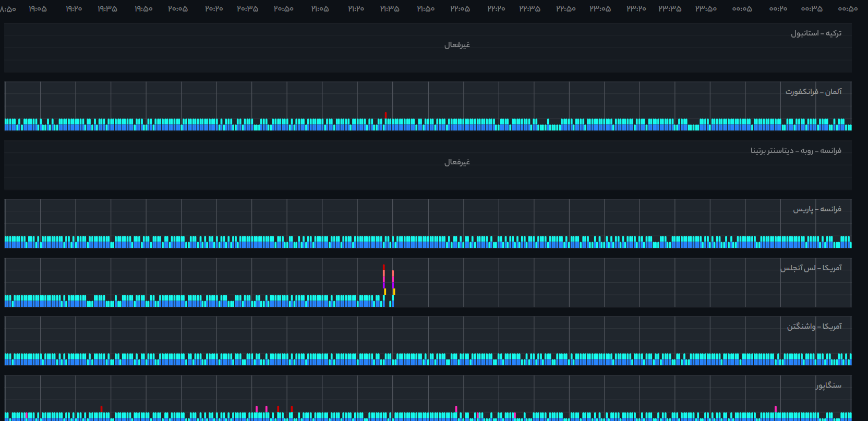The image size is (868, 421).
Task: Click the فرانسه – روبه – دیتاسنتر برتینا title
Action: pyautogui.click(x=795, y=151)
